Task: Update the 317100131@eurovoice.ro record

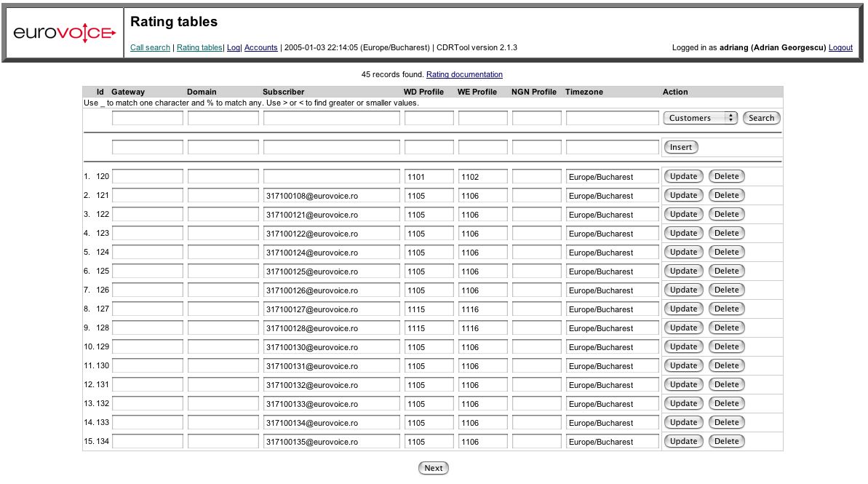Action: [684, 365]
